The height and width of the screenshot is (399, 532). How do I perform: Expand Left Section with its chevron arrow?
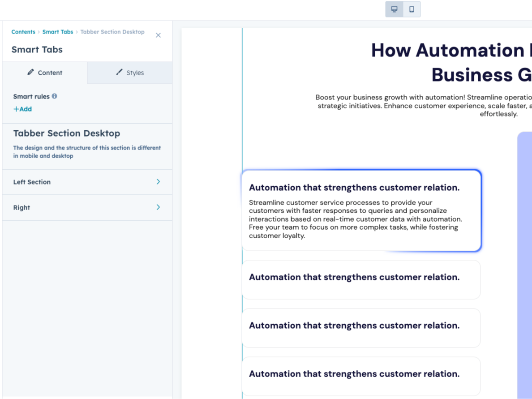[158, 182]
